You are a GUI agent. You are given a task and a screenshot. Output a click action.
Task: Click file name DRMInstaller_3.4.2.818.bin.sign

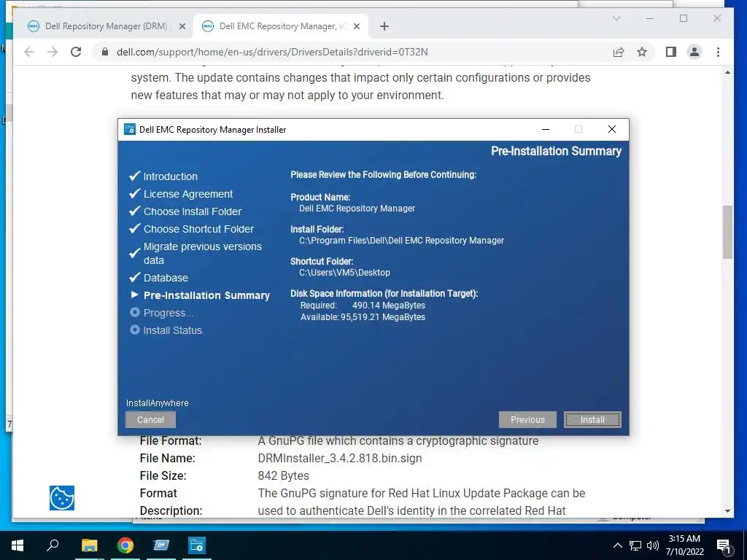pyautogui.click(x=340, y=459)
